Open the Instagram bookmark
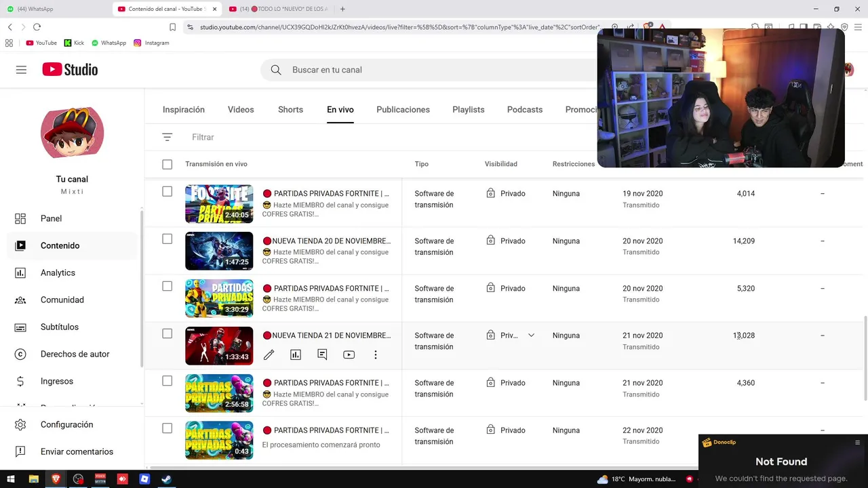The image size is (868, 488). (151, 43)
